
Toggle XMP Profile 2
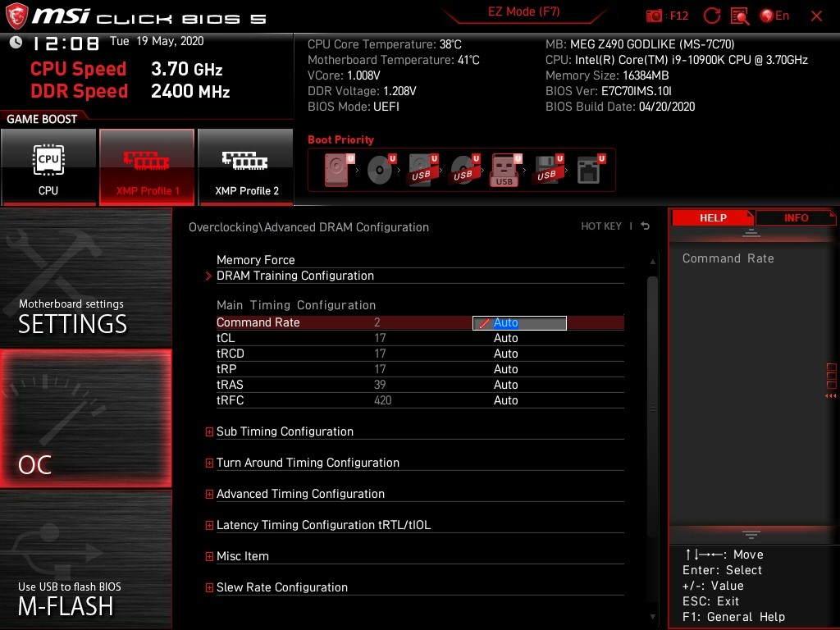click(246, 167)
